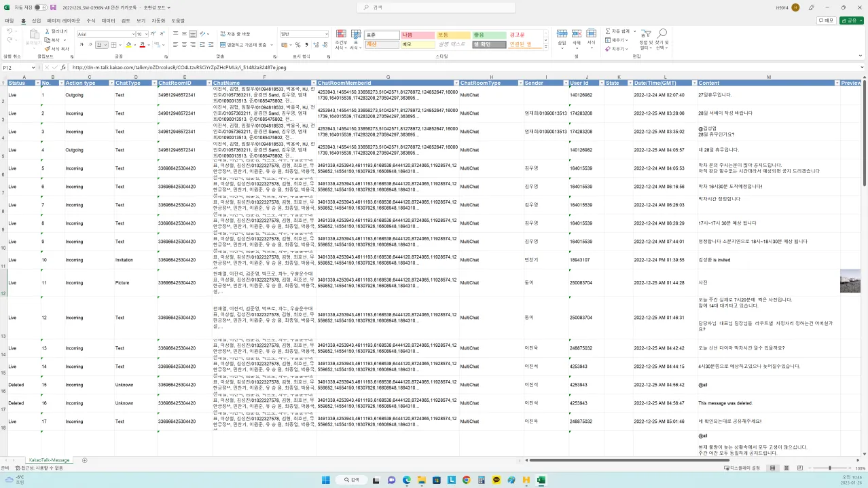868x488 pixels.
Task: Switch to the 데이터 Data tab
Action: tap(109, 21)
